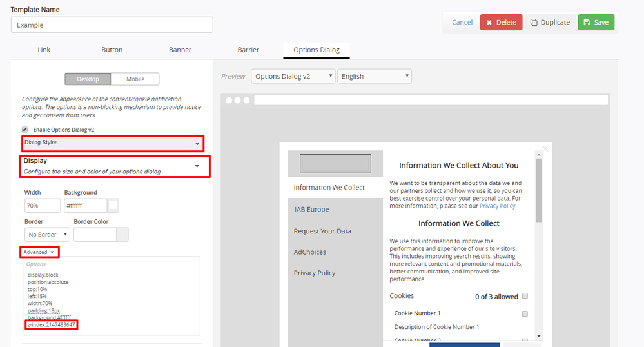
Task: Duplicate the template
Action: click(550, 22)
